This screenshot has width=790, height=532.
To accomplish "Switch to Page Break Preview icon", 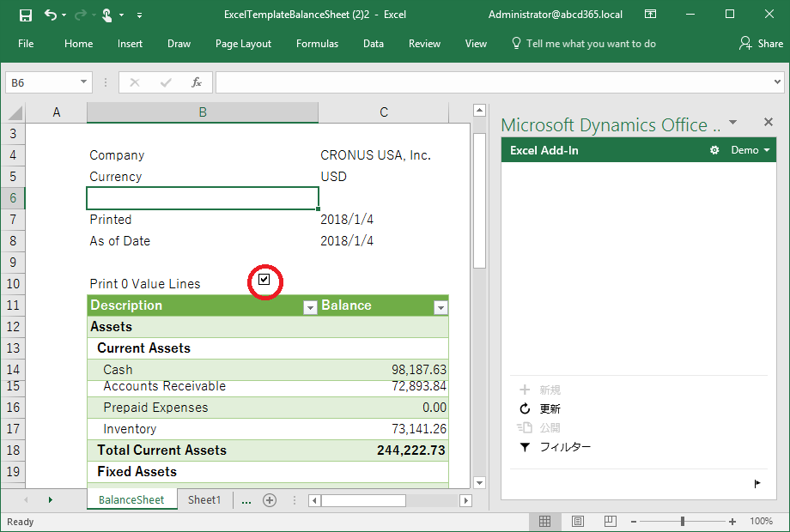I will (611, 522).
